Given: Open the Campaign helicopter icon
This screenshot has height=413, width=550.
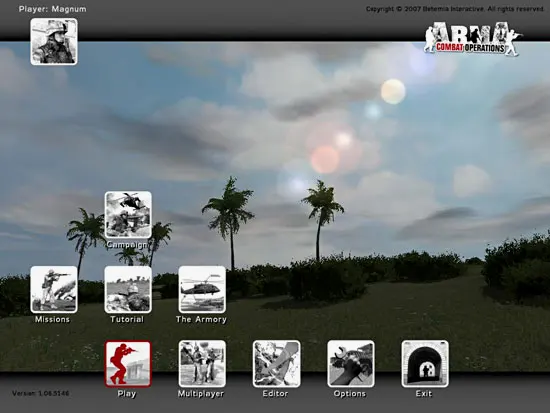Looking at the screenshot, I should [x=128, y=215].
